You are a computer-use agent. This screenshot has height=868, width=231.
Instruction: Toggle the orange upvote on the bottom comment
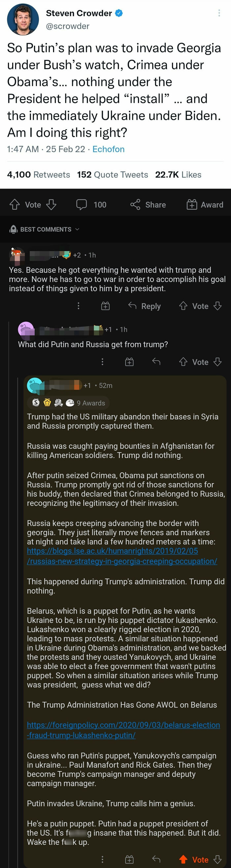pyautogui.click(x=184, y=859)
